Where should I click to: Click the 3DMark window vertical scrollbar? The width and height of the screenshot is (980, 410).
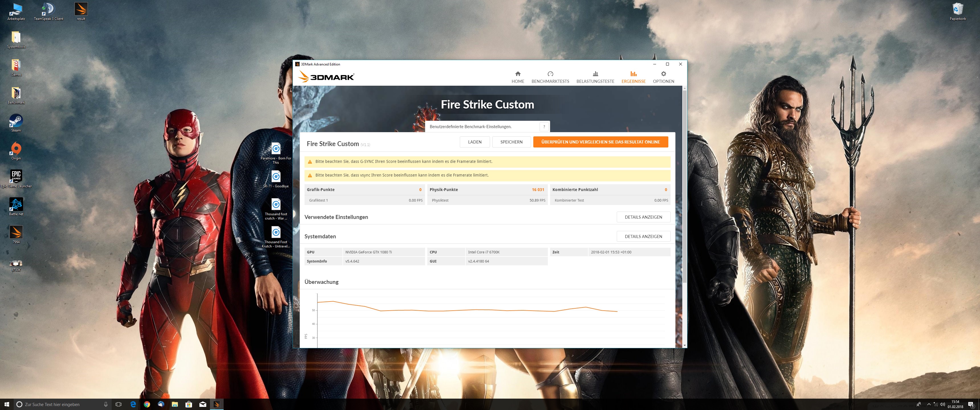(684, 186)
